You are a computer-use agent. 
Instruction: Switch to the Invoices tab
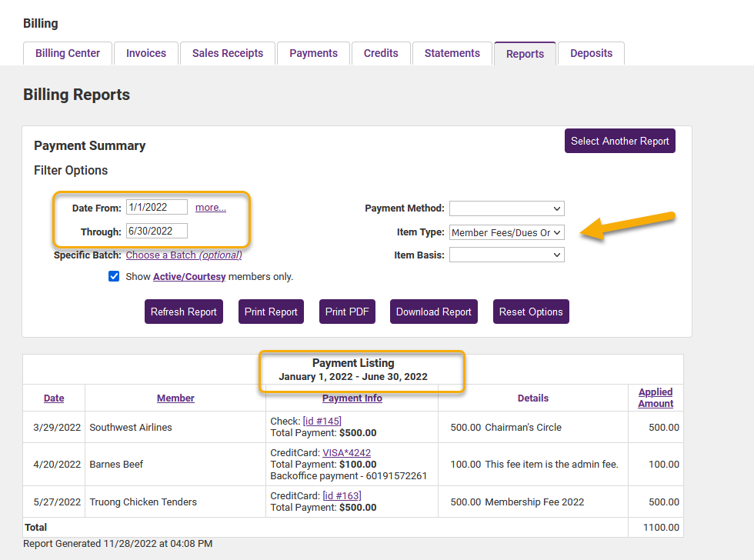[x=145, y=53]
